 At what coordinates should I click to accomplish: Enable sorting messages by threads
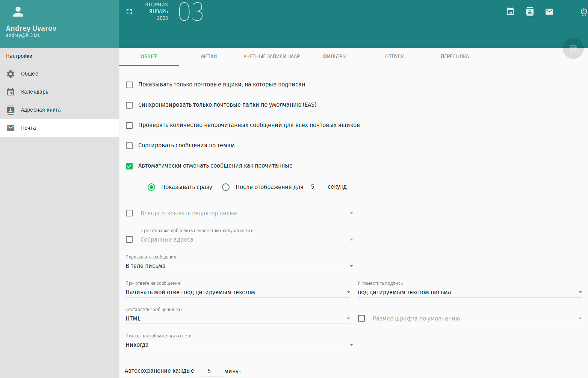click(129, 146)
